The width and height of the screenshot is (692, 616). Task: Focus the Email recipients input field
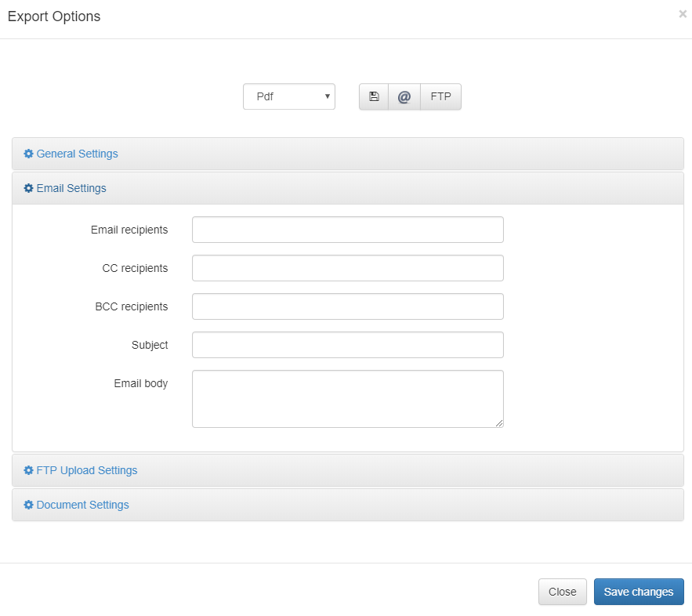coord(347,230)
